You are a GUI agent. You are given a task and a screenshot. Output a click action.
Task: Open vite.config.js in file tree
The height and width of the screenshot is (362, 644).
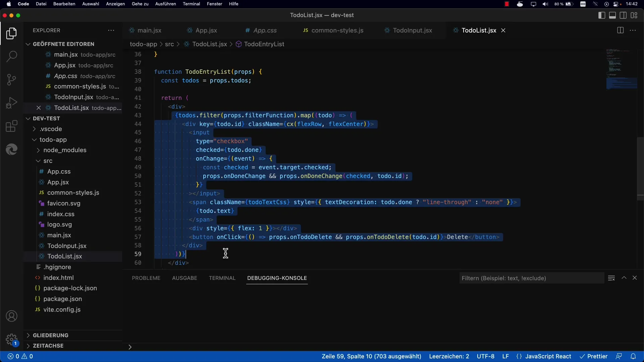(62, 309)
